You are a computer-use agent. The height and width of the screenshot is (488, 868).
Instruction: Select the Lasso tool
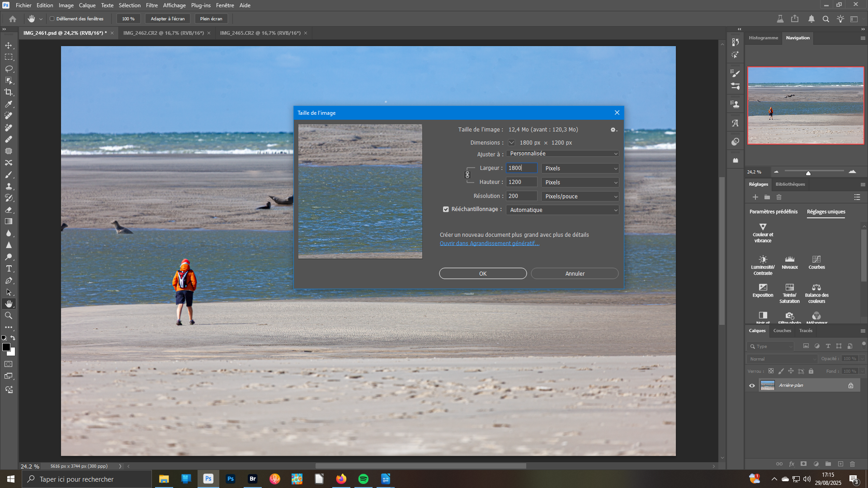pos(9,69)
